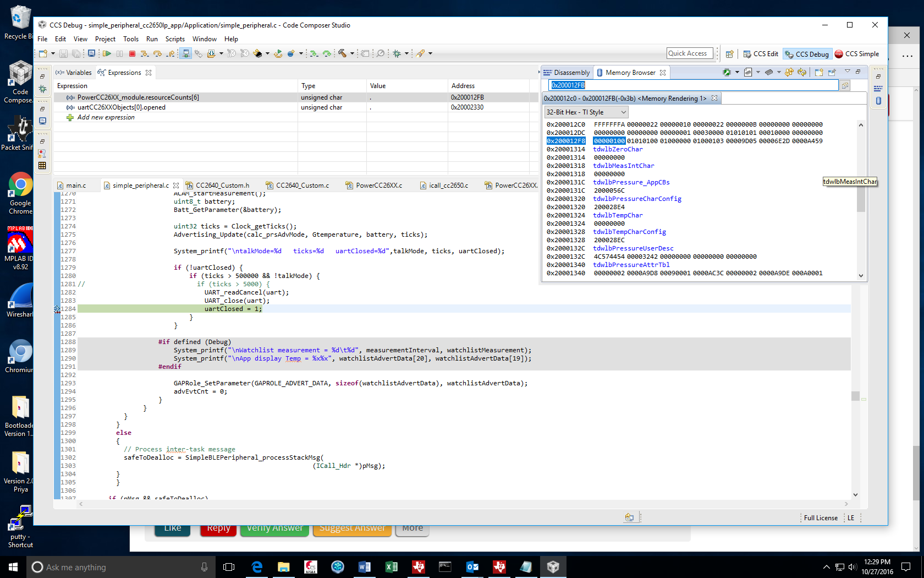The width and height of the screenshot is (924, 578).
Task: Click the tdwlbPressureCharConfig symbol
Action: pos(637,199)
